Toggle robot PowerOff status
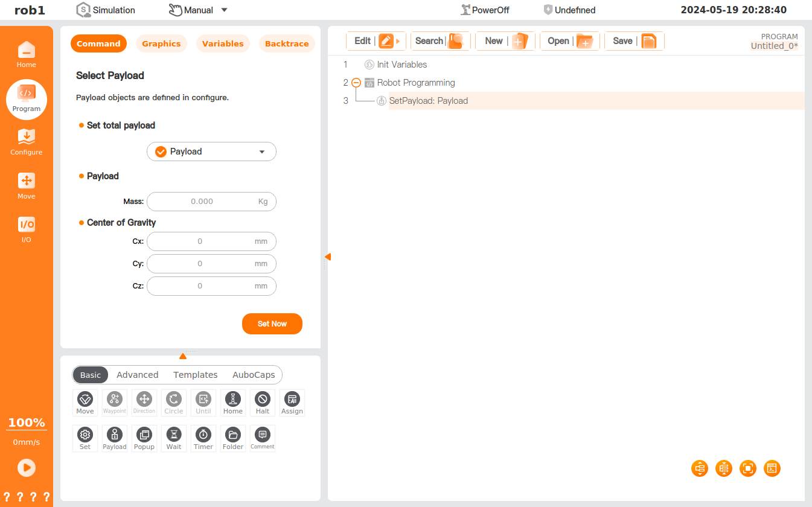This screenshot has width=812, height=507. click(x=484, y=10)
